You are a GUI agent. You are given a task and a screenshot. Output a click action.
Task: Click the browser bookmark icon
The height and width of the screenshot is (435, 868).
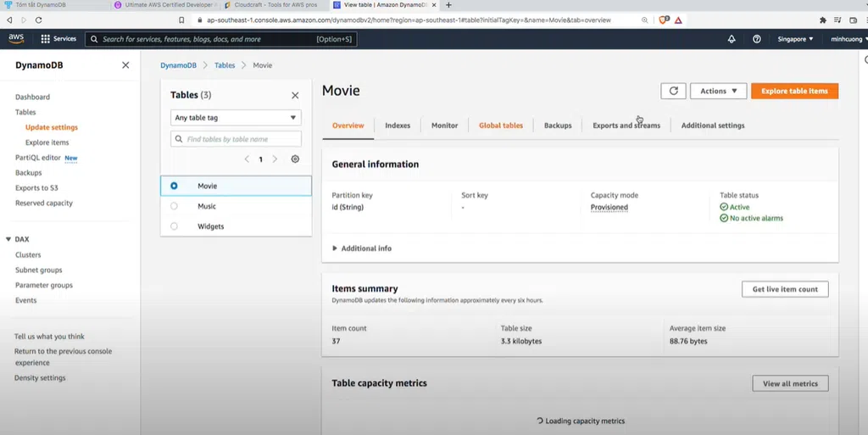click(x=181, y=20)
